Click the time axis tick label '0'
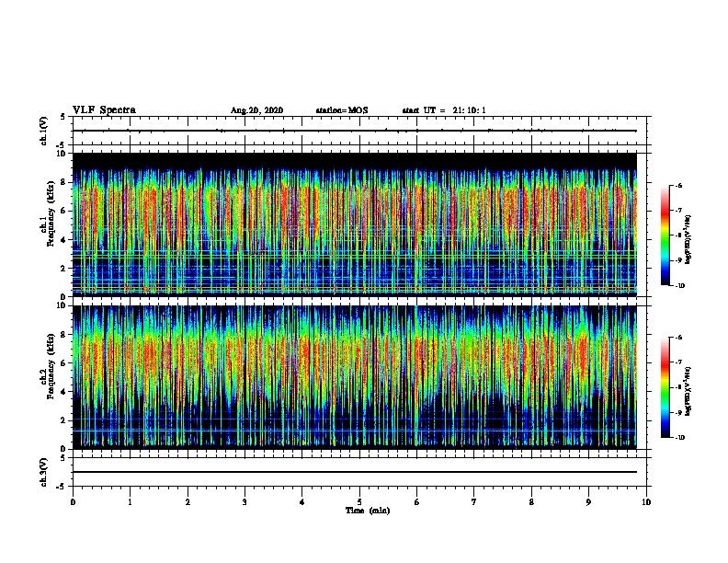728x563 pixels. point(73,502)
